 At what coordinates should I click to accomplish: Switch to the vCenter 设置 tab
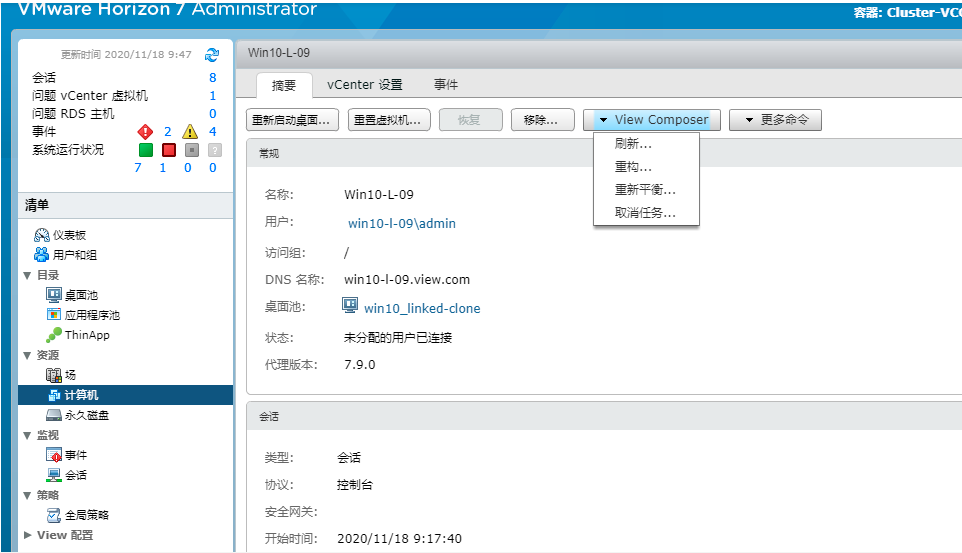[364, 85]
